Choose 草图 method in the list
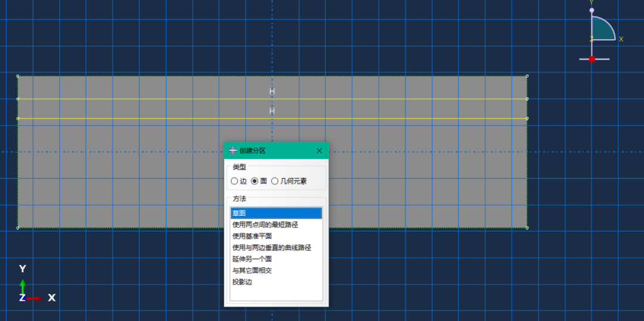The width and height of the screenshot is (644, 321). (x=276, y=213)
